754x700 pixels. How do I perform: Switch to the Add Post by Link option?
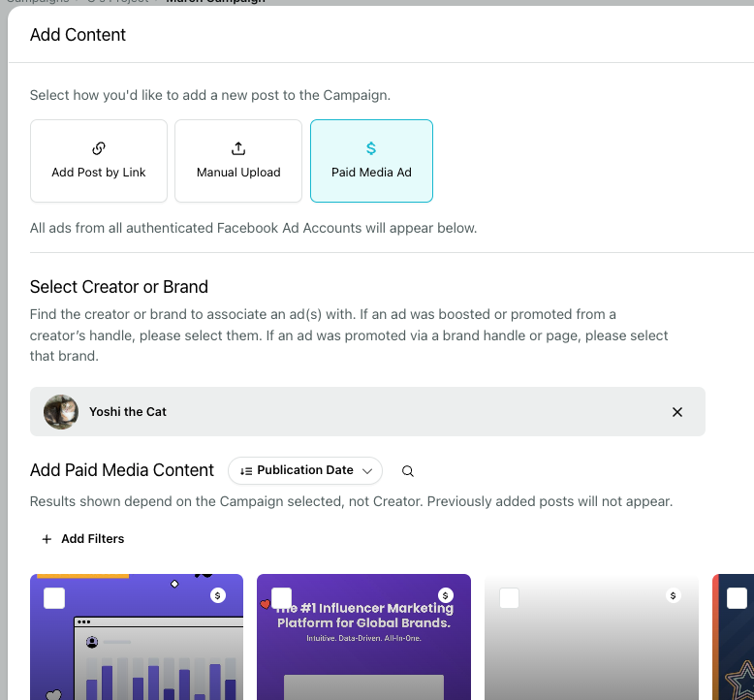click(99, 161)
